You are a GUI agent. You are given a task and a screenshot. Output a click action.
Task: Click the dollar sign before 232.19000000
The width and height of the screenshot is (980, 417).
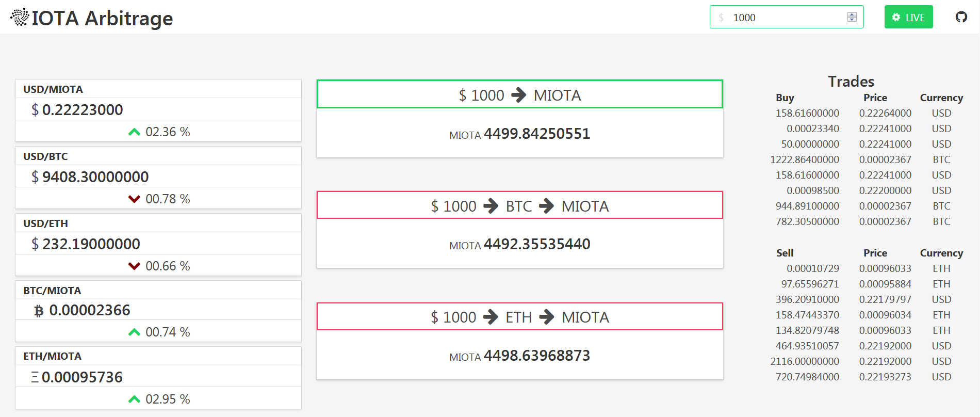pyautogui.click(x=35, y=244)
